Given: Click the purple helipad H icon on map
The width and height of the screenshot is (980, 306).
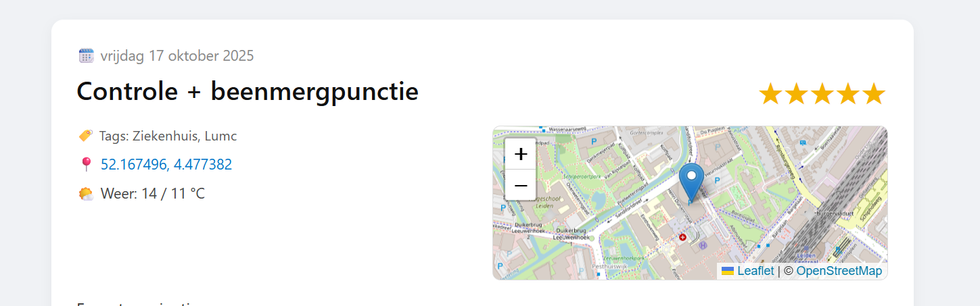Looking at the screenshot, I should click(703, 245).
